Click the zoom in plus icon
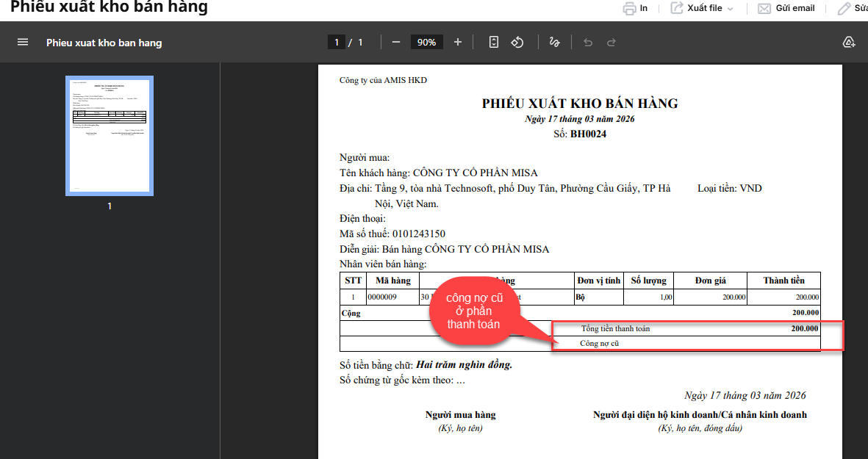 click(458, 43)
